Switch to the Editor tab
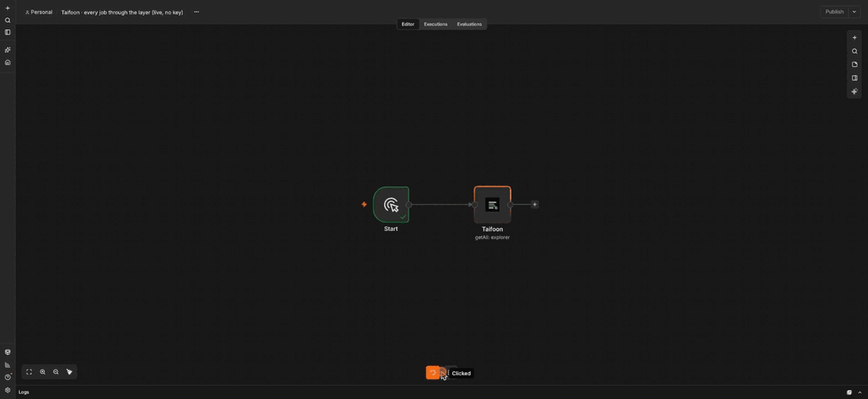The height and width of the screenshot is (399, 868). click(x=408, y=24)
